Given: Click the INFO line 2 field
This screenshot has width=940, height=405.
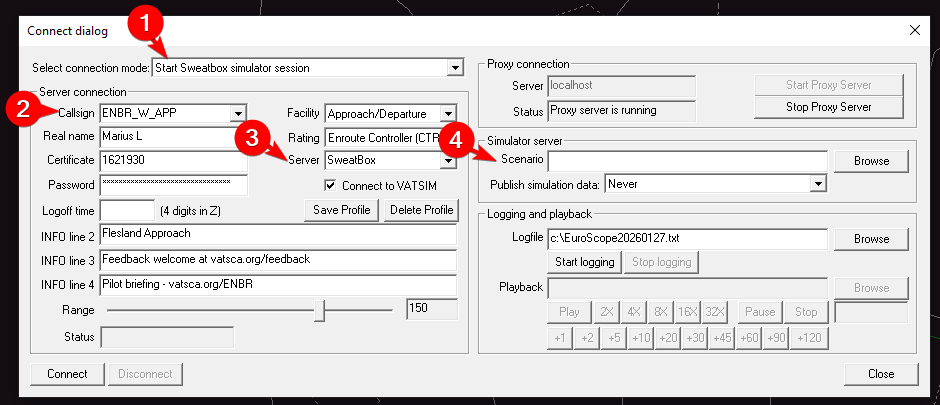Looking at the screenshot, I should click(x=278, y=234).
